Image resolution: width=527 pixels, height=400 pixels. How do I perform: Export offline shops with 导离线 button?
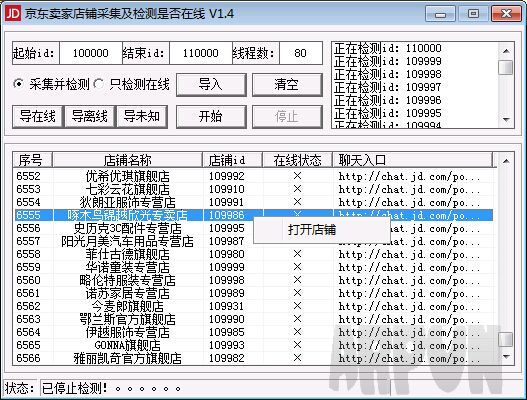point(90,117)
